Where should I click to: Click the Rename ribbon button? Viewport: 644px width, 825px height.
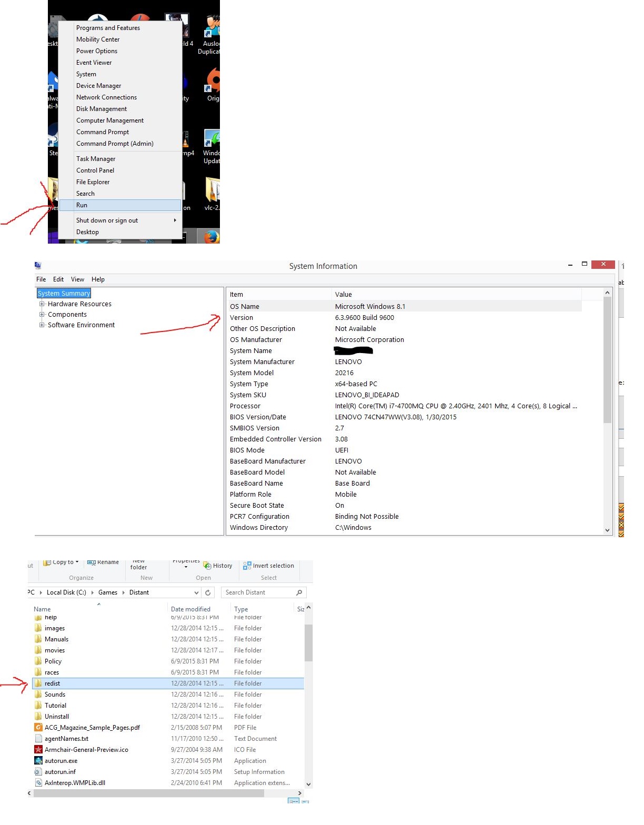tap(103, 562)
